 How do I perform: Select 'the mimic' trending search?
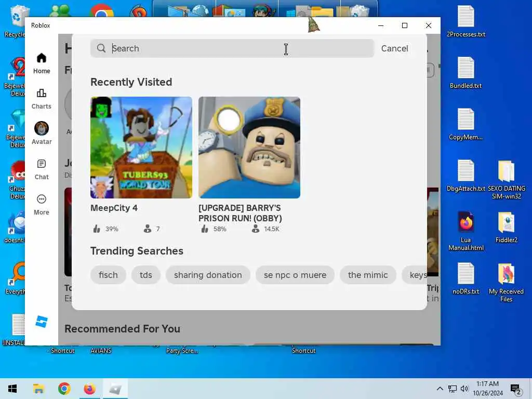(368, 275)
